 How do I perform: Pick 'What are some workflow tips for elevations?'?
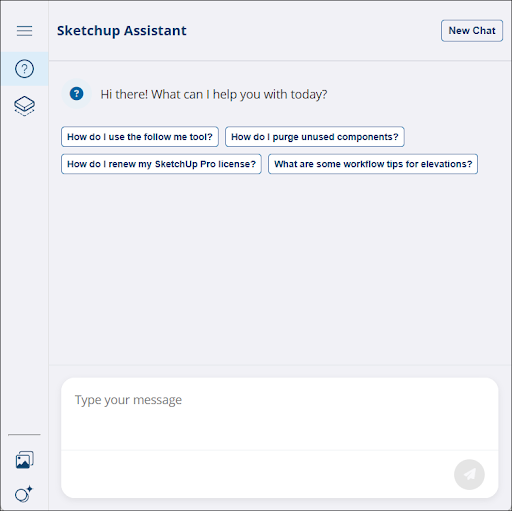coord(373,164)
